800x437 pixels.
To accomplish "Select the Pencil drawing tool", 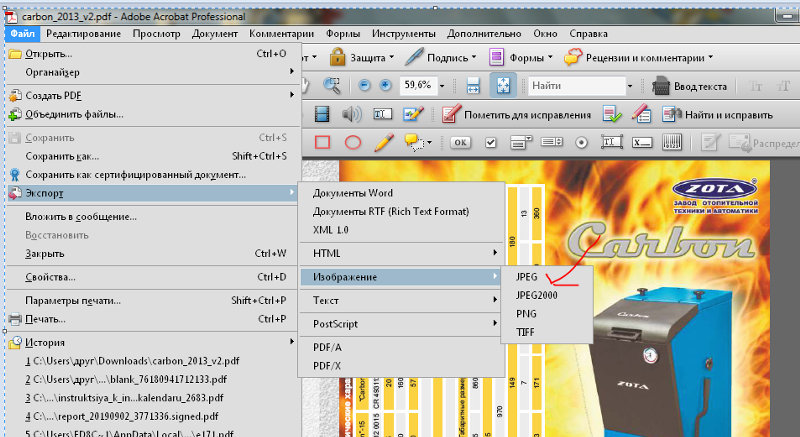I will 384,142.
